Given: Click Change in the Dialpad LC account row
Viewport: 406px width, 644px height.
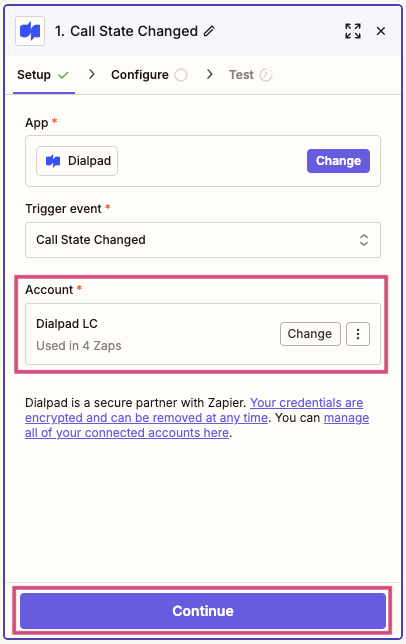Looking at the screenshot, I should tap(310, 334).
